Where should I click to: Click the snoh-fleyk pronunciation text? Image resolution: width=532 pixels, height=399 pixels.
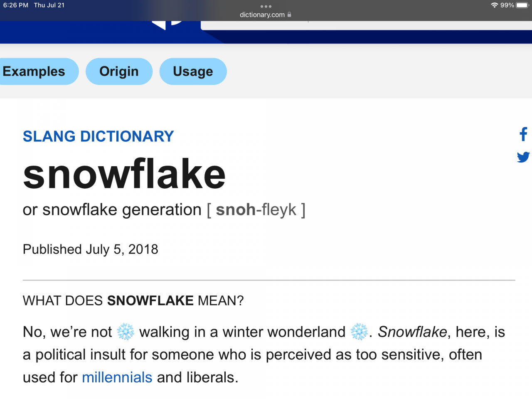coord(256,210)
